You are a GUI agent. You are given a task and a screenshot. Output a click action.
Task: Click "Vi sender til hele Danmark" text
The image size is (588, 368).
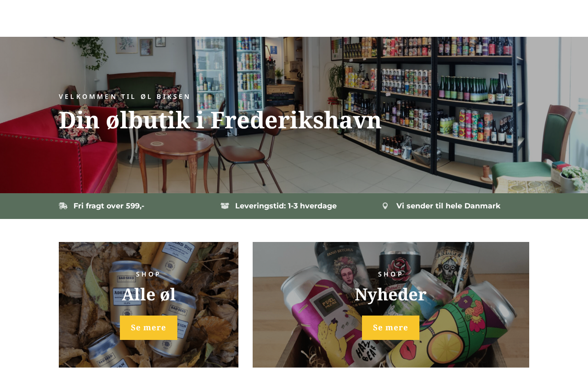tap(448, 206)
